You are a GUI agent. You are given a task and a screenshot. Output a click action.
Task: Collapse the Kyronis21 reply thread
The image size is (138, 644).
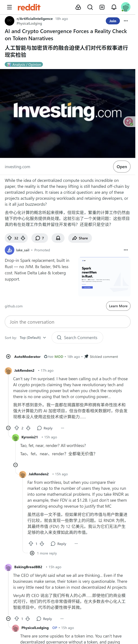(x=16, y=465)
